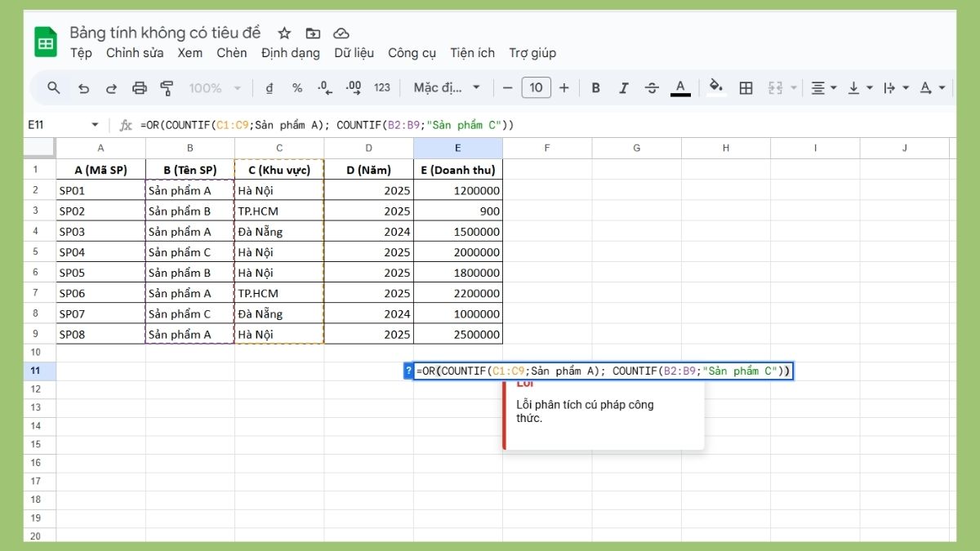Click the Search icon in the toolbar
The width and height of the screenshot is (980, 551).
[x=52, y=87]
